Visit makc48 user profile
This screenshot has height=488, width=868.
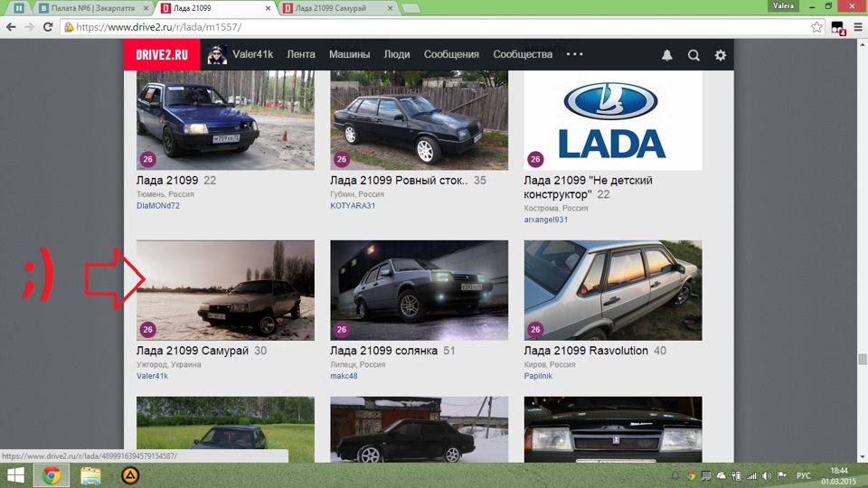[x=344, y=376]
